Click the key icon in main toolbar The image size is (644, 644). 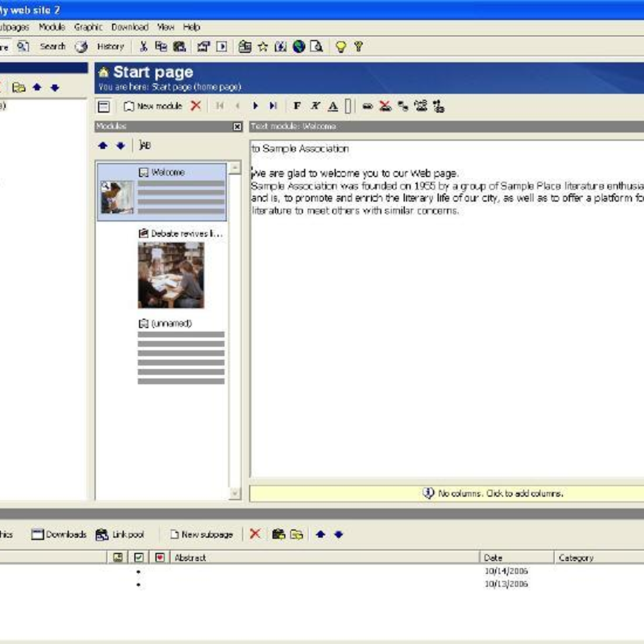[358, 47]
